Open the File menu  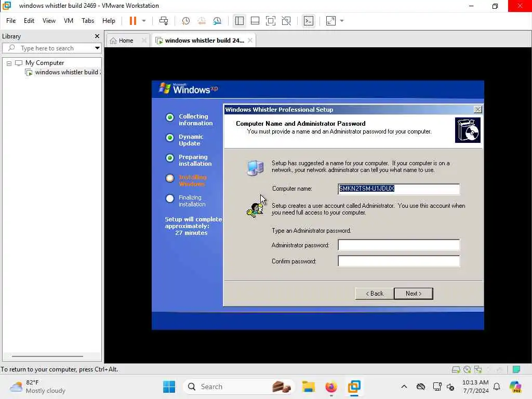click(11, 21)
